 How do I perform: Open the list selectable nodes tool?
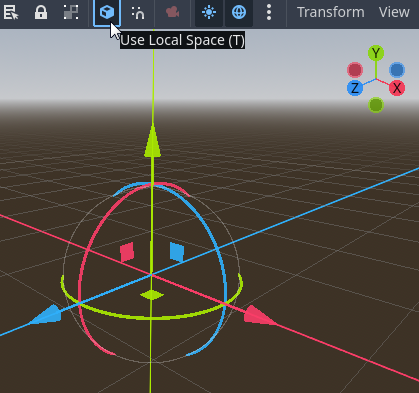[11, 12]
